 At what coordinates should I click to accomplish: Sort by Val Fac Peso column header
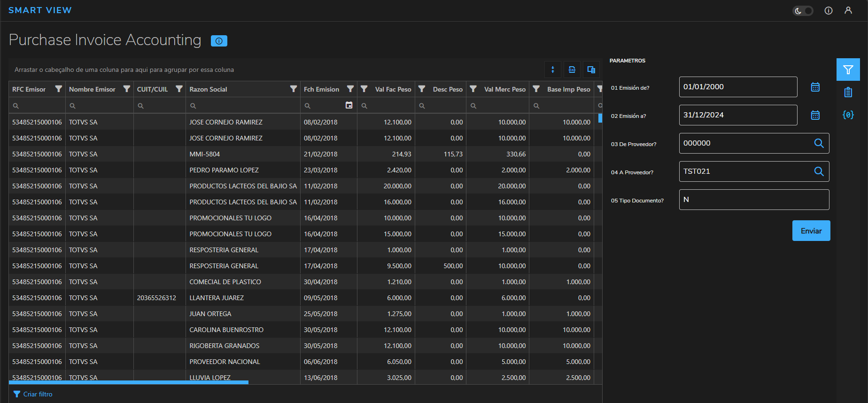point(393,89)
